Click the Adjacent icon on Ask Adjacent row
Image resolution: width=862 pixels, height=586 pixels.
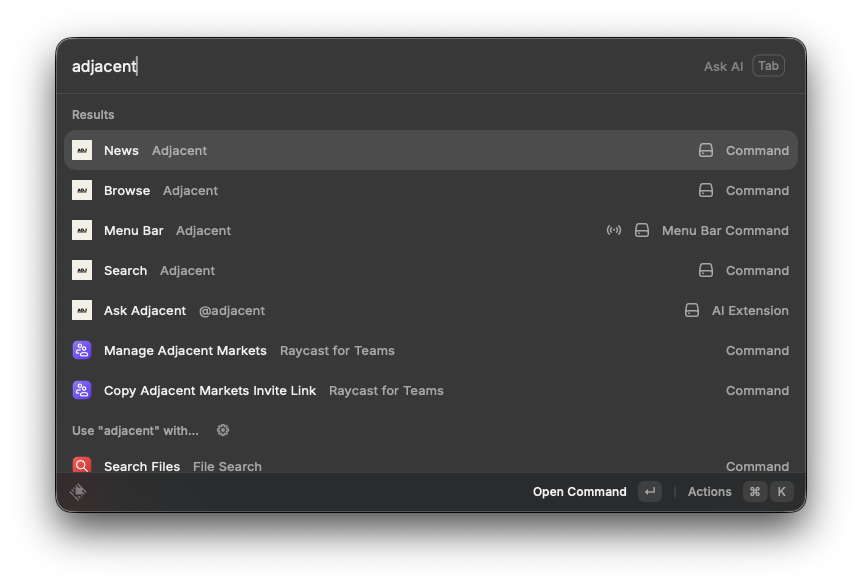[82, 311]
